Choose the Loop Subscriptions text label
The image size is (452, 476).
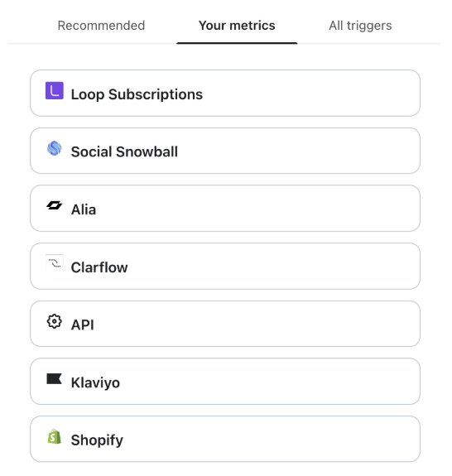click(137, 94)
